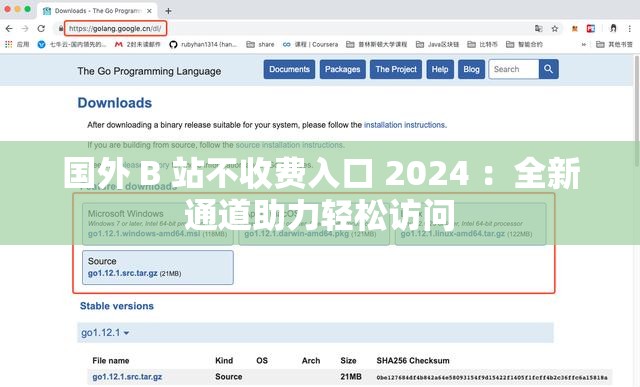The image size is (640, 387).
Task: Open the GitHub rubyhan1314 bookmark
Action: point(203,44)
